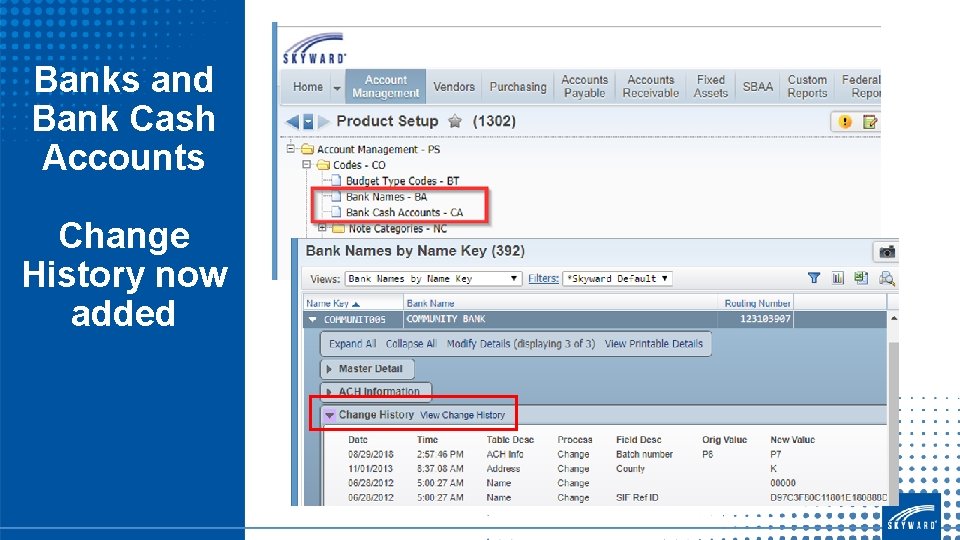Click View Change History link
Viewport: 960px width, 540px height.
[x=462, y=415]
